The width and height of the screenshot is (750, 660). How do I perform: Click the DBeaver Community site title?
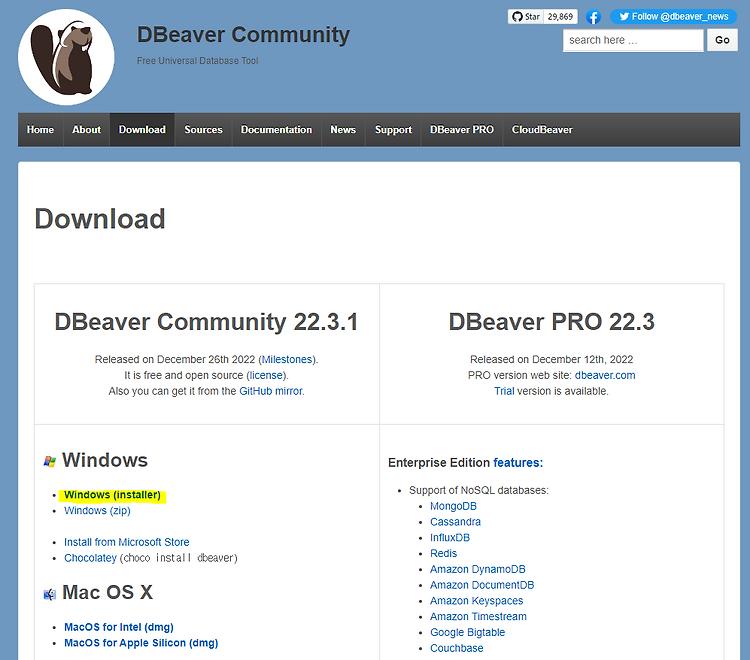[x=243, y=35]
